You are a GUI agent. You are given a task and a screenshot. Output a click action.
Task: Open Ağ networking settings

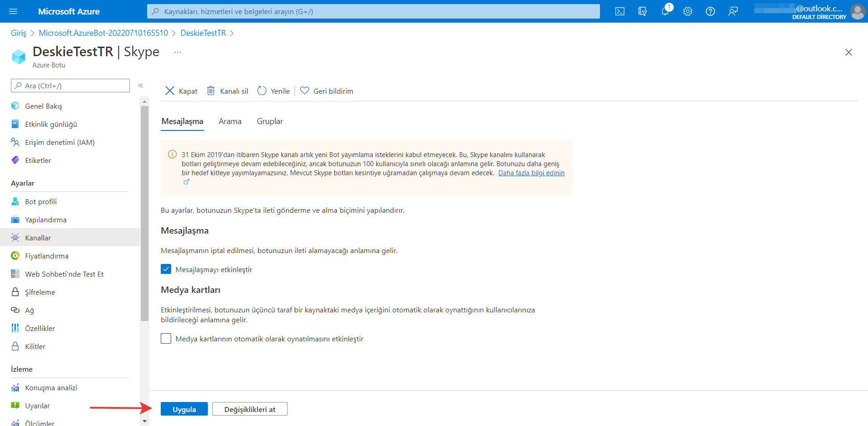pos(29,310)
